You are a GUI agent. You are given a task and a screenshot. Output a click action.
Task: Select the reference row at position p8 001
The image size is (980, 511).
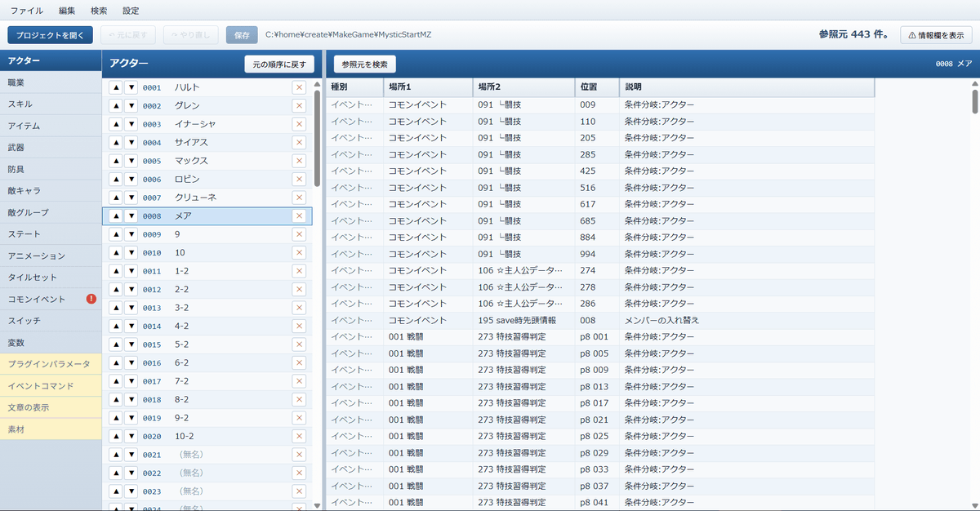[600, 336]
